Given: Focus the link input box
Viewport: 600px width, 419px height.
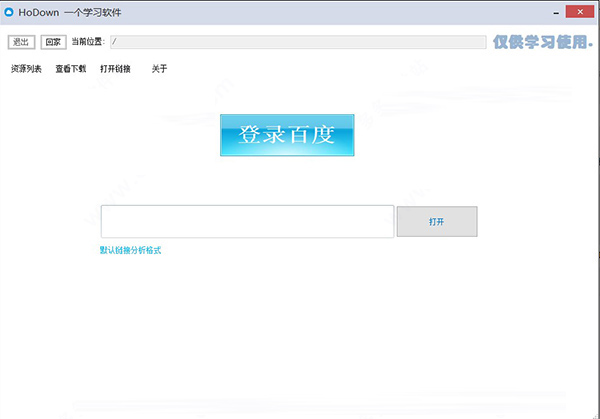Looking at the screenshot, I should pyautogui.click(x=247, y=222).
